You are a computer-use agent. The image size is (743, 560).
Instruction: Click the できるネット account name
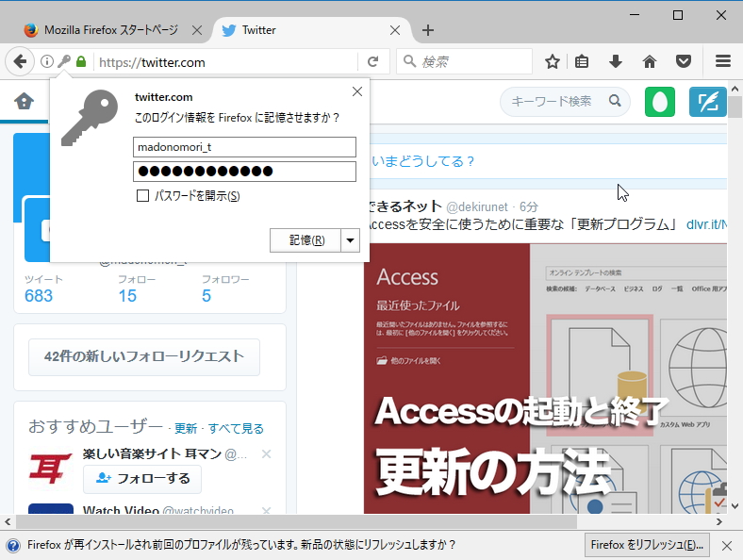pyautogui.click(x=405, y=206)
